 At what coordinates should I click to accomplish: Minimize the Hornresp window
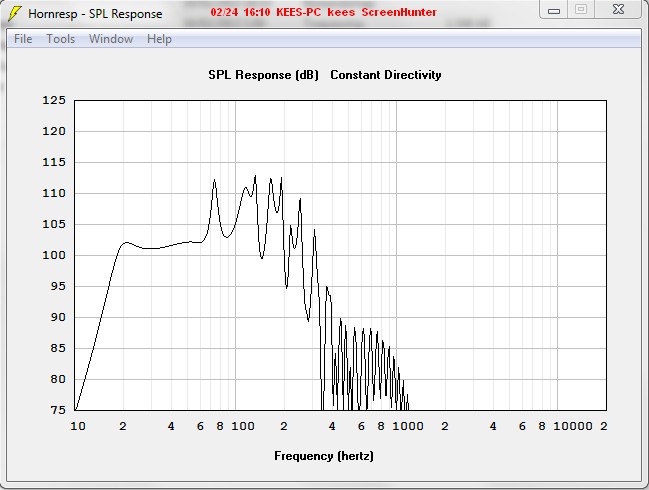[x=554, y=10]
